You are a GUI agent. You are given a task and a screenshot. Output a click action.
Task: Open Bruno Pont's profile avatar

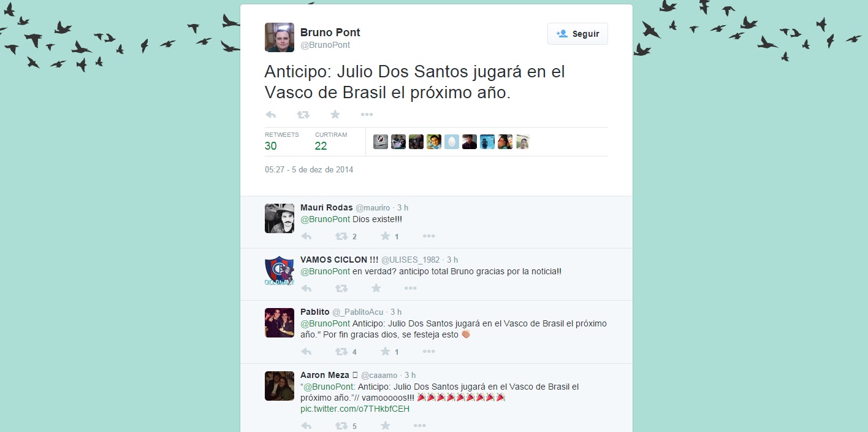(x=280, y=37)
